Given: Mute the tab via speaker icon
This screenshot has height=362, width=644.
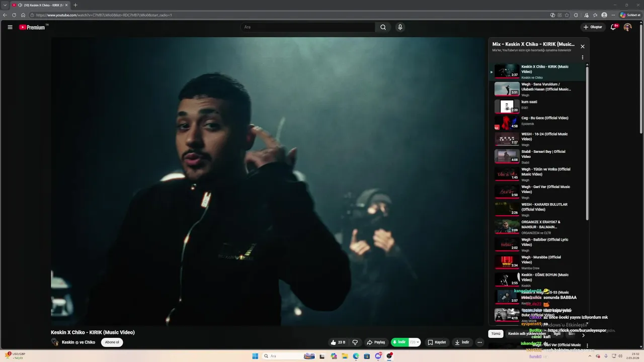Looking at the screenshot, I should 20,5.
